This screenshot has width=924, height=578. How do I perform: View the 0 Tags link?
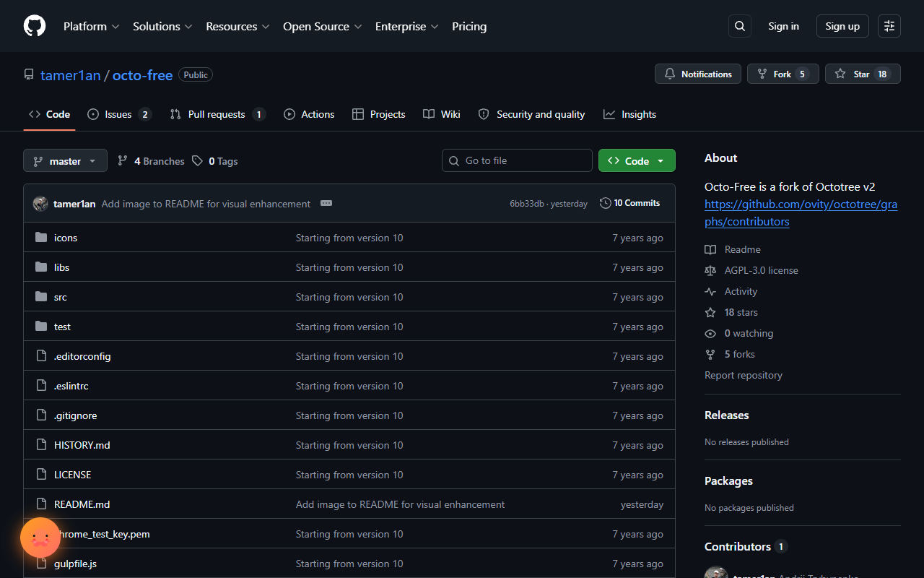(215, 161)
